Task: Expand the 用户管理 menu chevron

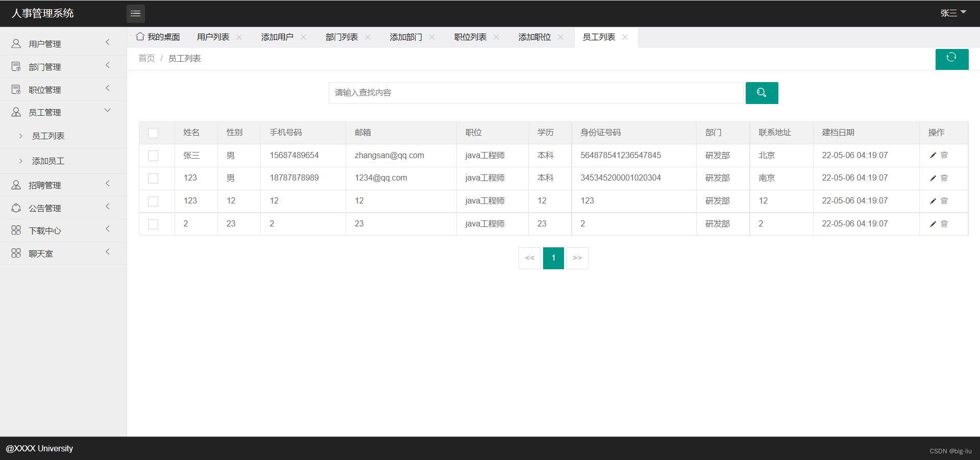Action: coord(108,42)
